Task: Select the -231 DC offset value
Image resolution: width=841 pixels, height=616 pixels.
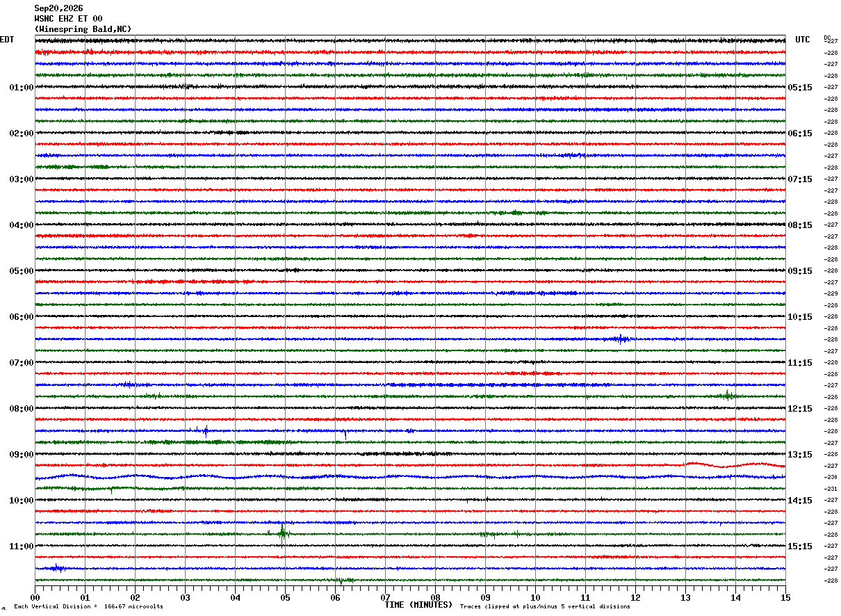Action: pyautogui.click(x=831, y=489)
